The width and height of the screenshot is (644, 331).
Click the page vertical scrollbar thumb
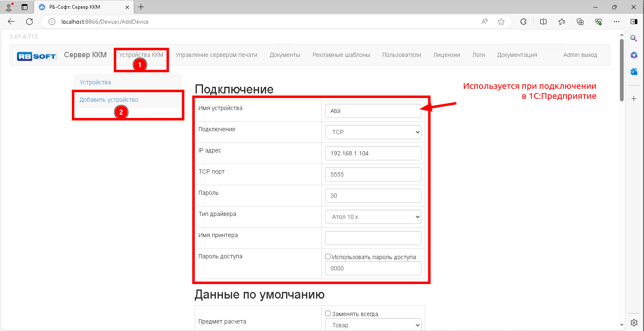(x=622, y=70)
